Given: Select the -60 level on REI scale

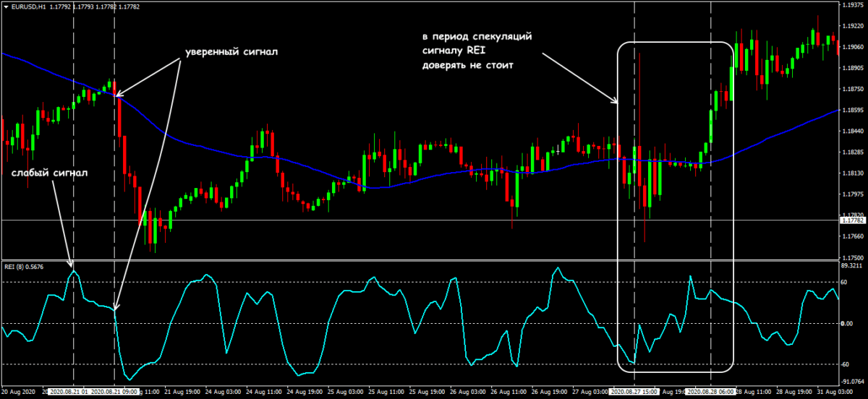Looking at the screenshot, I should coord(848,364).
